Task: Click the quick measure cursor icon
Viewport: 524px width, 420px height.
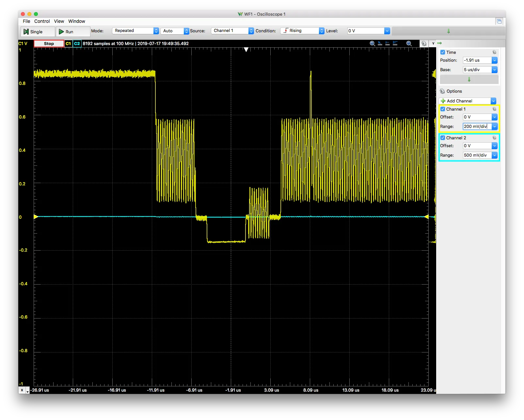Action: 380,43
